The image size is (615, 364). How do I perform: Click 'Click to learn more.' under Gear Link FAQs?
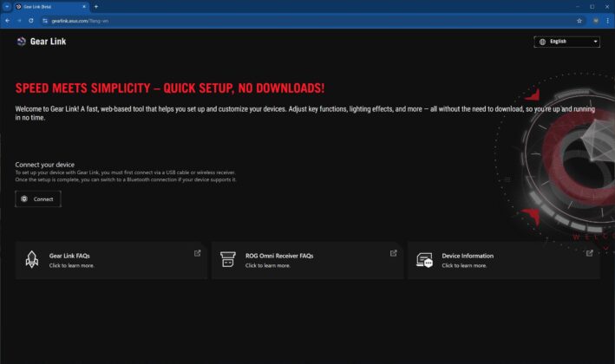point(71,266)
